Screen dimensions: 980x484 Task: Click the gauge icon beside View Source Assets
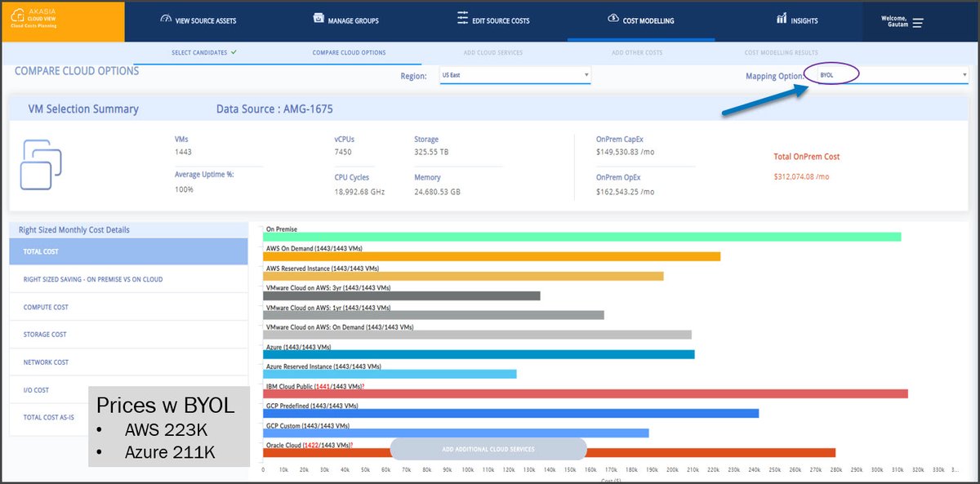[x=167, y=19]
